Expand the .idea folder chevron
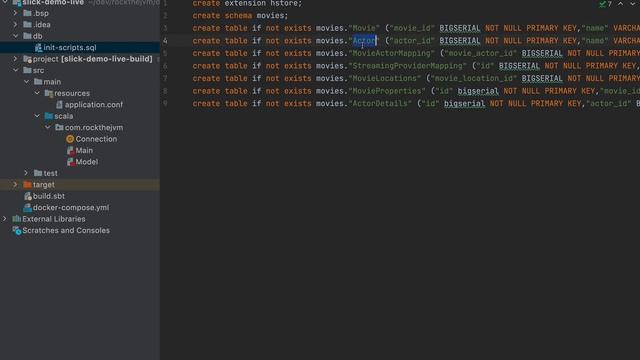Viewport: 640px width, 360px height. pyautogui.click(x=16, y=24)
